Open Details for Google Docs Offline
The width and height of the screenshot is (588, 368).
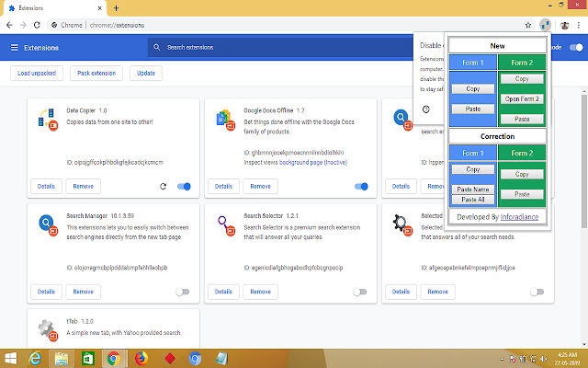click(x=223, y=186)
